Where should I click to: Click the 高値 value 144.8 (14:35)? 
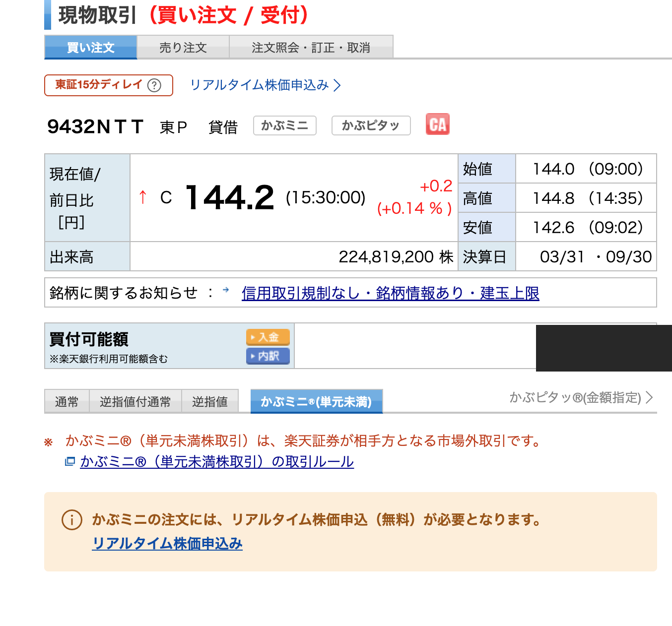tap(588, 198)
